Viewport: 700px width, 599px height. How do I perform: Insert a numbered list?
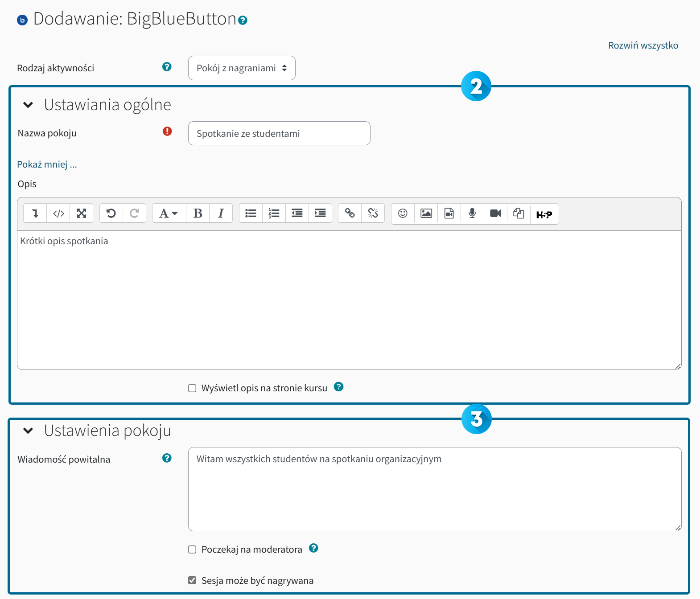(274, 213)
